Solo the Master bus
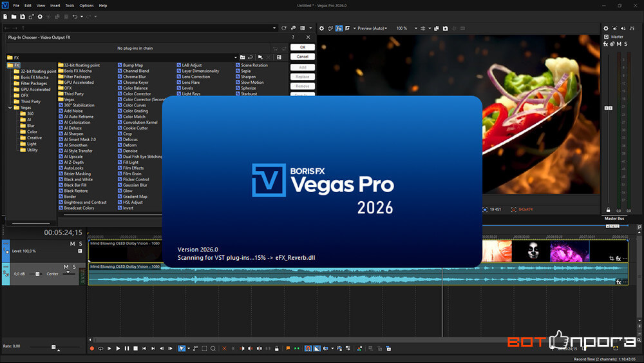 pyautogui.click(x=625, y=44)
